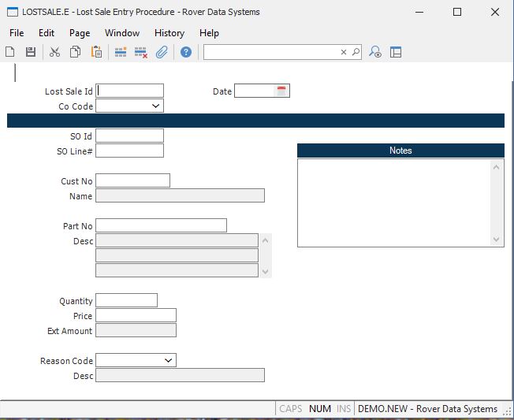Open the Date calendar picker

pos(281,91)
